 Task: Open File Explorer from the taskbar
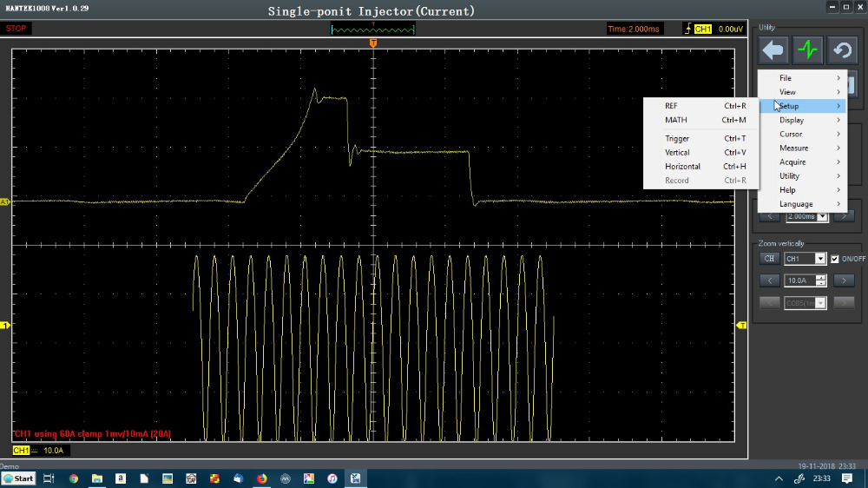(97, 478)
